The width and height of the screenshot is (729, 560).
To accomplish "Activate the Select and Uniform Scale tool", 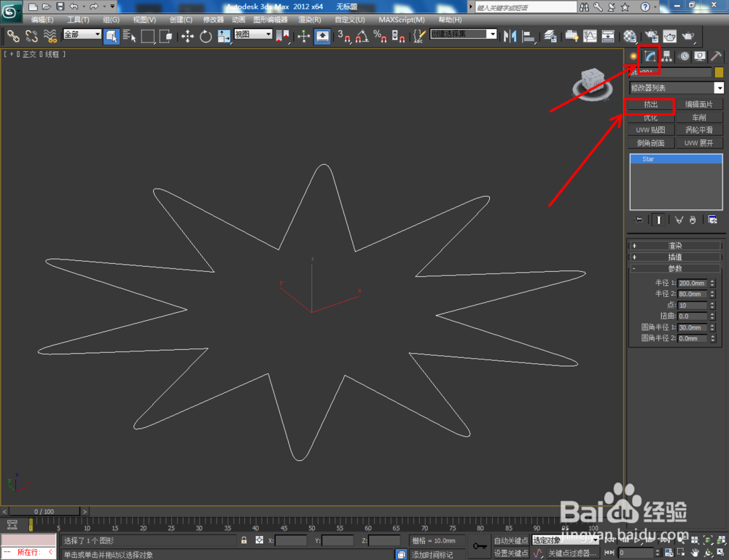I will tap(224, 36).
